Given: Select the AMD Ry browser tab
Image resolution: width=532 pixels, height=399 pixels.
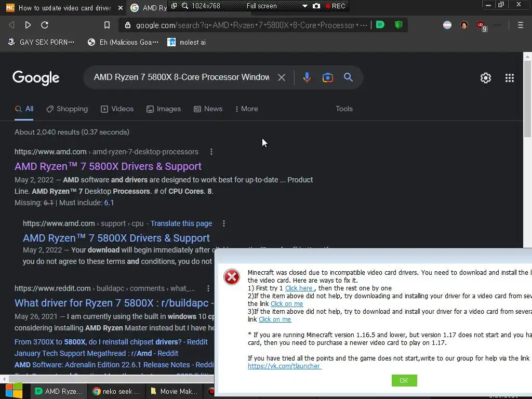Looking at the screenshot, I should tap(148, 7).
